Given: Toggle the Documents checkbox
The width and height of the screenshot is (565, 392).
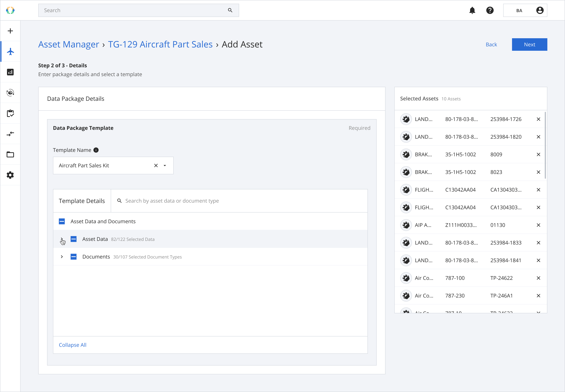Looking at the screenshot, I should click(x=73, y=257).
